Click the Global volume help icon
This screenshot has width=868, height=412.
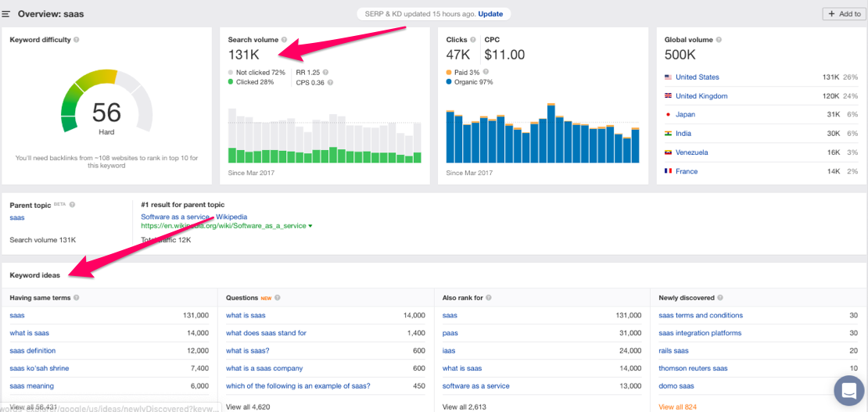[x=719, y=40]
